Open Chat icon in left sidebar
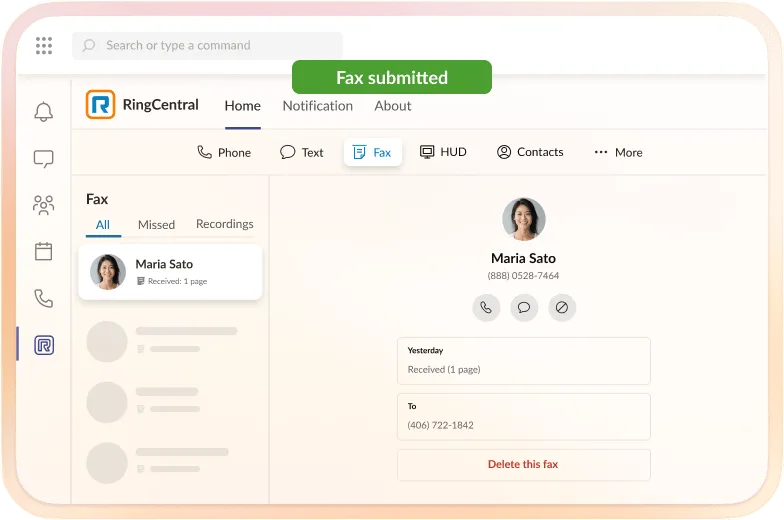Viewport: 784px width, 520px height. (44, 158)
